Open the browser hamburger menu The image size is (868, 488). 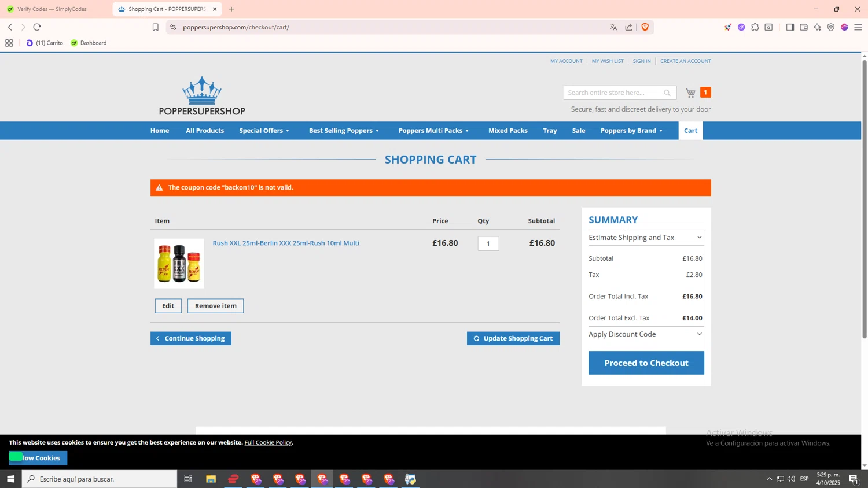coord(858,27)
